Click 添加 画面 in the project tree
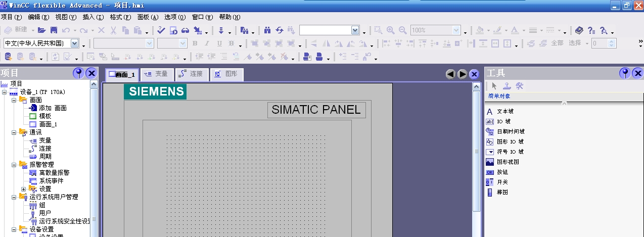The image size is (644, 237). tap(53, 108)
